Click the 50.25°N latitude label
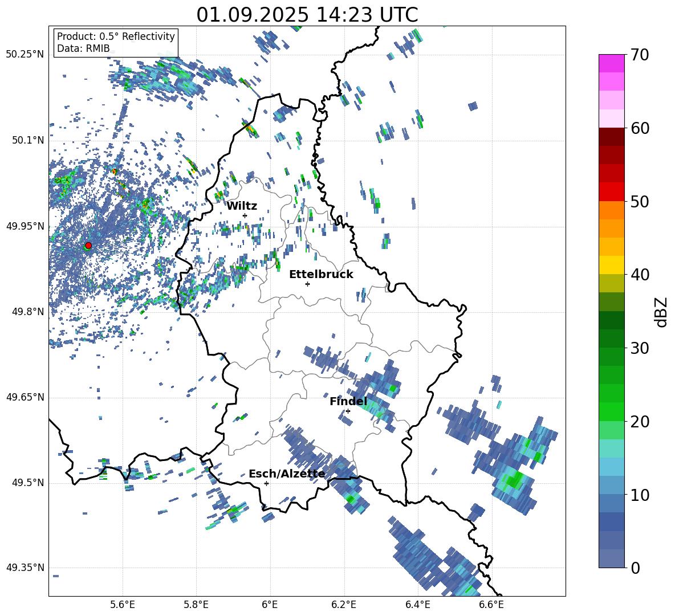This screenshot has width=675, height=616. 25,55
